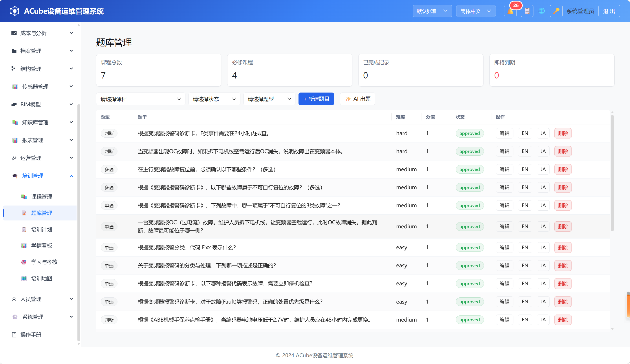Click 编辑 for the E类事件 question
This screenshot has width=630, height=364.
504,133
